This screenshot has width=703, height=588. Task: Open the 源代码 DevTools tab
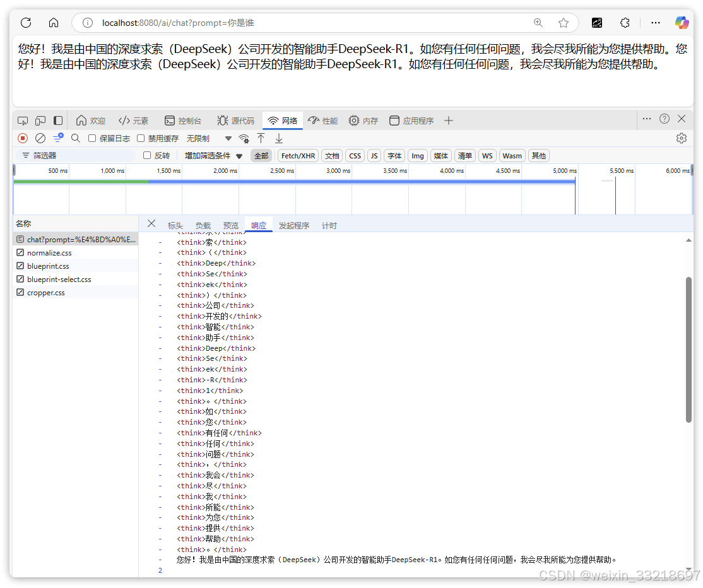tap(236, 121)
